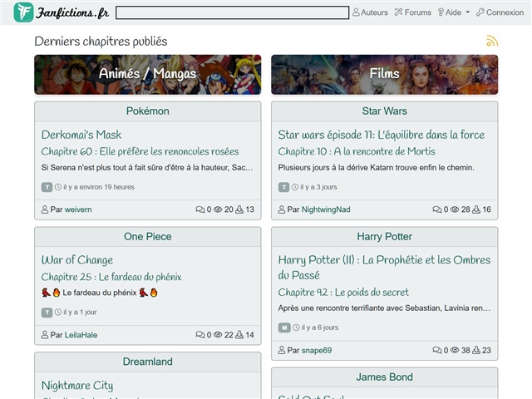Click the comments icon on Star Wars card
Screen dimensions: 532x399
click(x=437, y=209)
